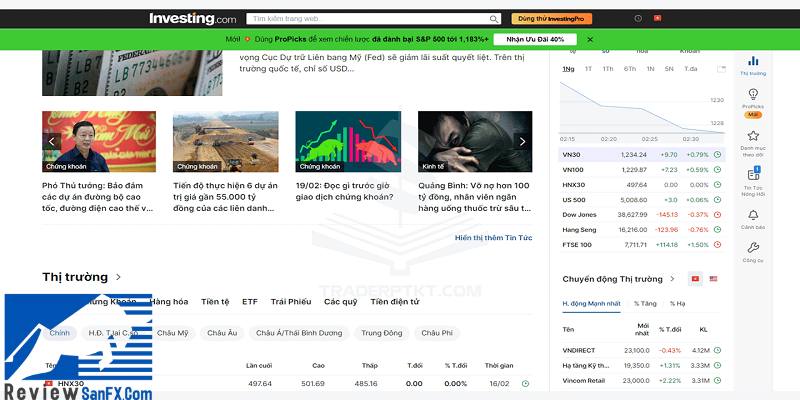Select the 1N chart timeframe
The height and width of the screenshot is (400, 800).
click(x=650, y=69)
